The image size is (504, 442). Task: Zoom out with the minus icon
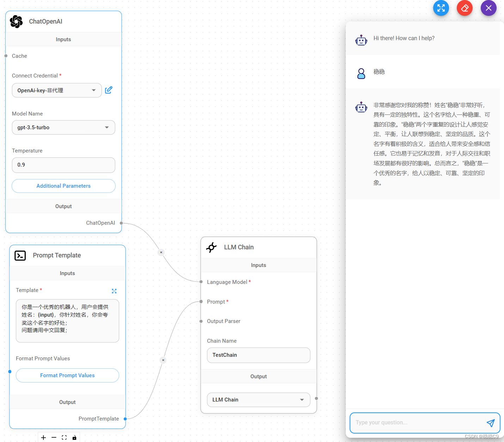54,437
